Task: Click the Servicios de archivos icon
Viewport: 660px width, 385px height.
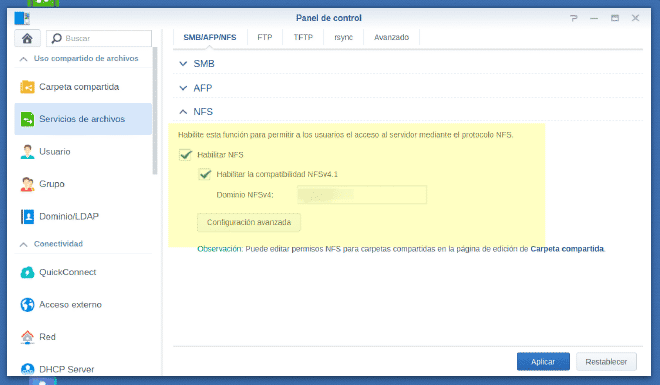Action: coord(27,119)
